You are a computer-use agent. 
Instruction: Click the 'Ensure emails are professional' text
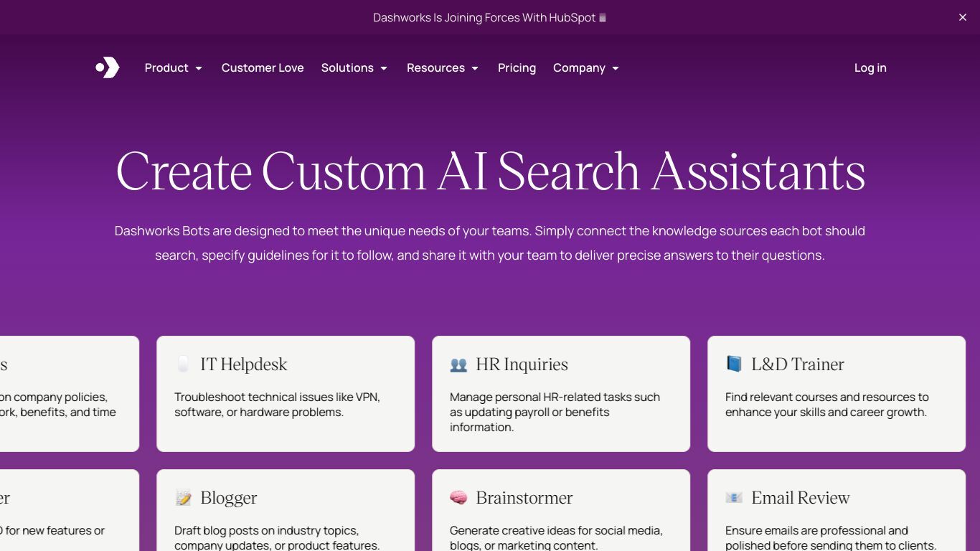tap(831, 538)
